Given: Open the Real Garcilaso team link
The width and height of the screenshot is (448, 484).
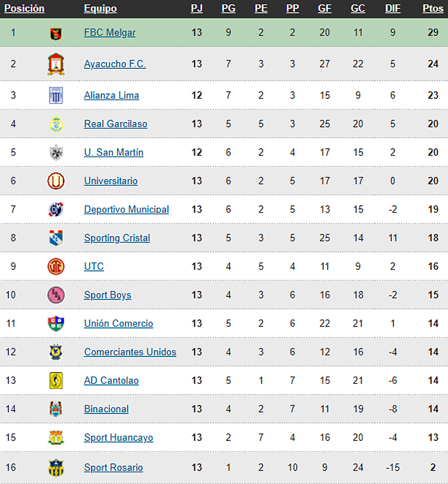Looking at the screenshot, I should tap(115, 124).
